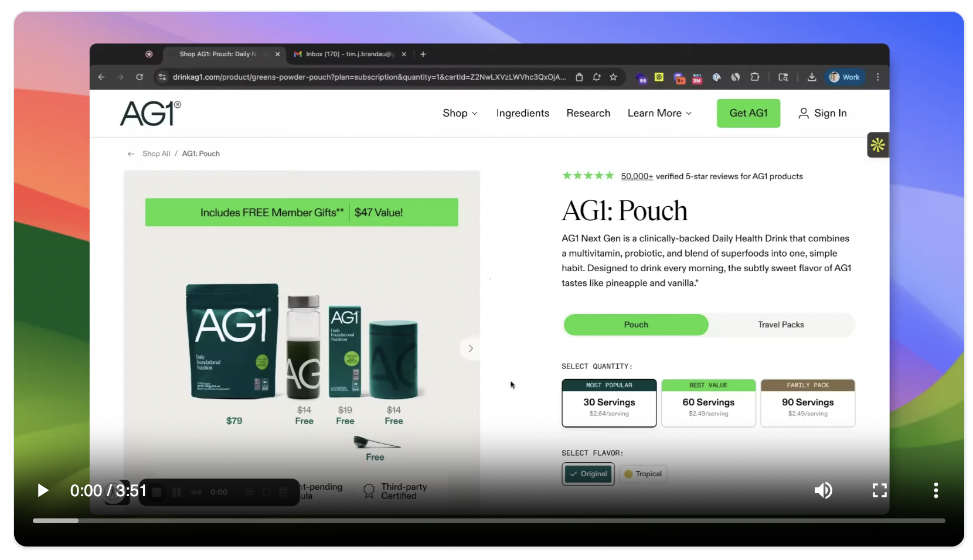Close the Shop AG1 tab
The height and width of the screenshot is (560, 973).
(x=277, y=54)
